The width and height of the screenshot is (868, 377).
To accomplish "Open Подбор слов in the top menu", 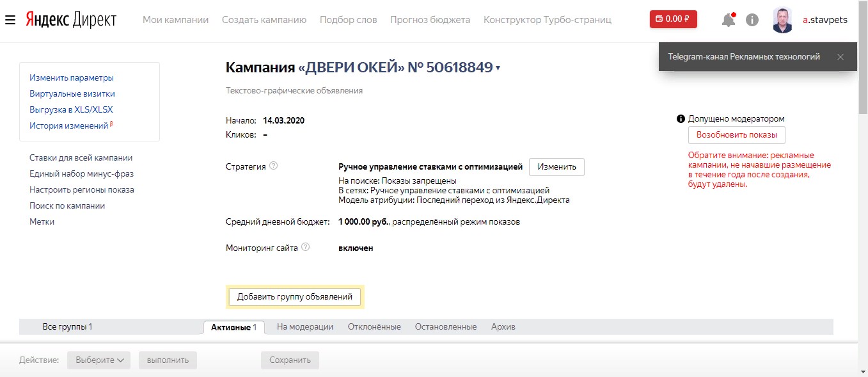I will point(348,20).
